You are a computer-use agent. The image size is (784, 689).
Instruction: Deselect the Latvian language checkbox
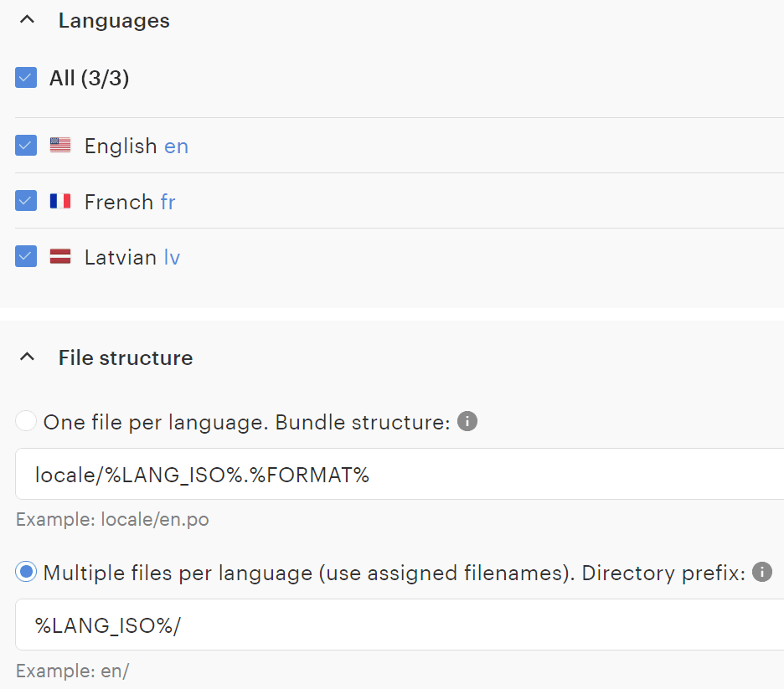click(26, 257)
